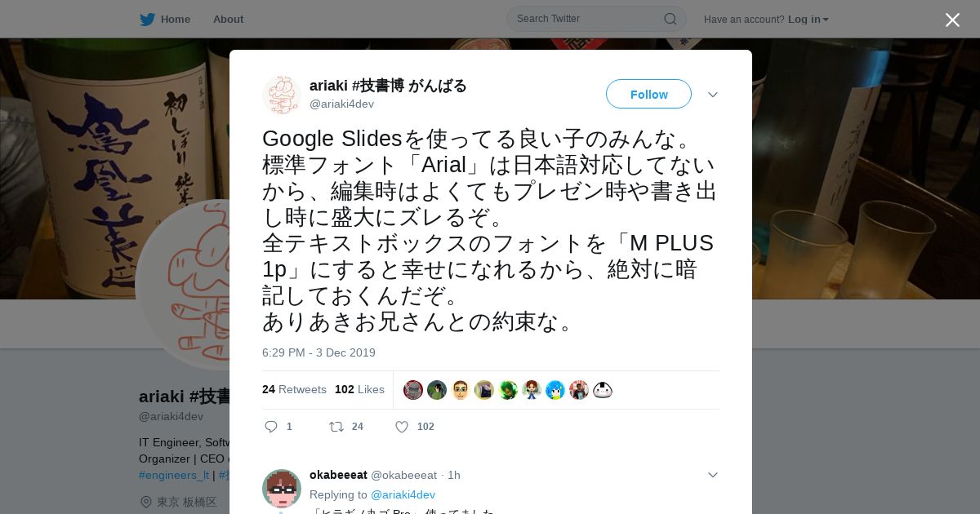
Task: Click the blue round liker avatar
Action: tap(555, 390)
